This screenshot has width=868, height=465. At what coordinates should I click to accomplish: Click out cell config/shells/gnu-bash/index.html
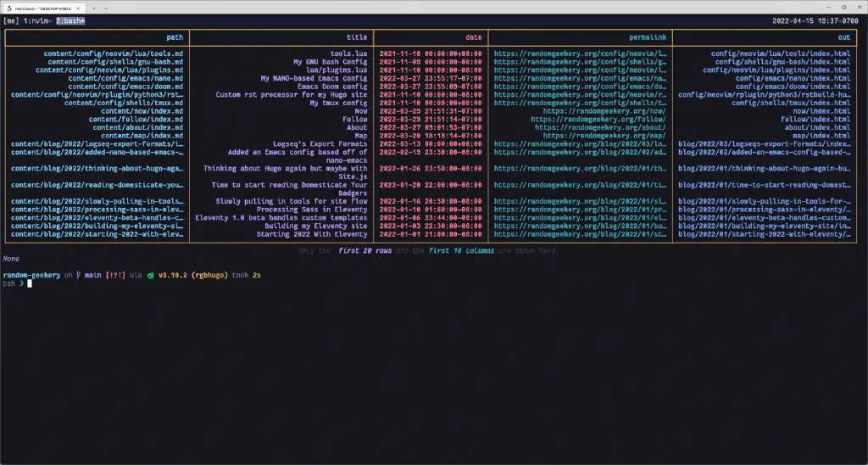point(782,62)
